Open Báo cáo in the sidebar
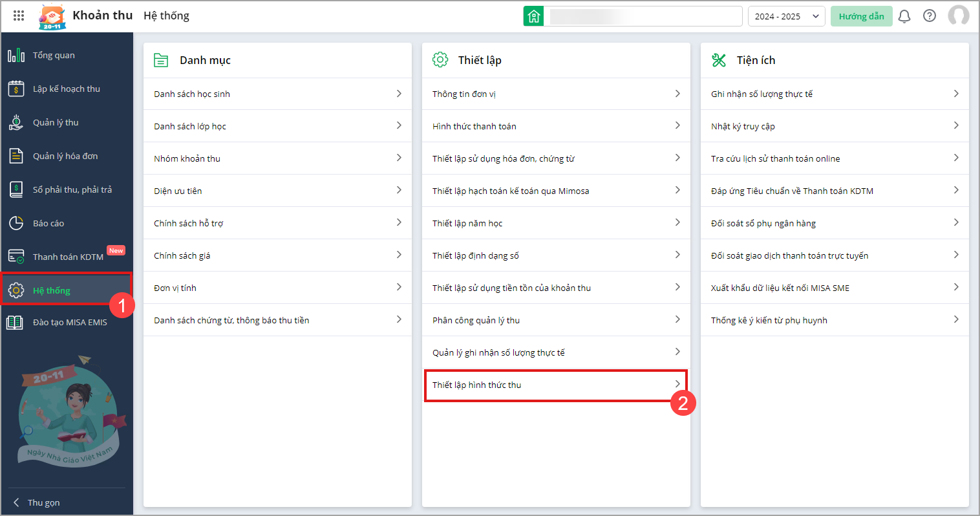The width and height of the screenshot is (980, 516). (67, 223)
